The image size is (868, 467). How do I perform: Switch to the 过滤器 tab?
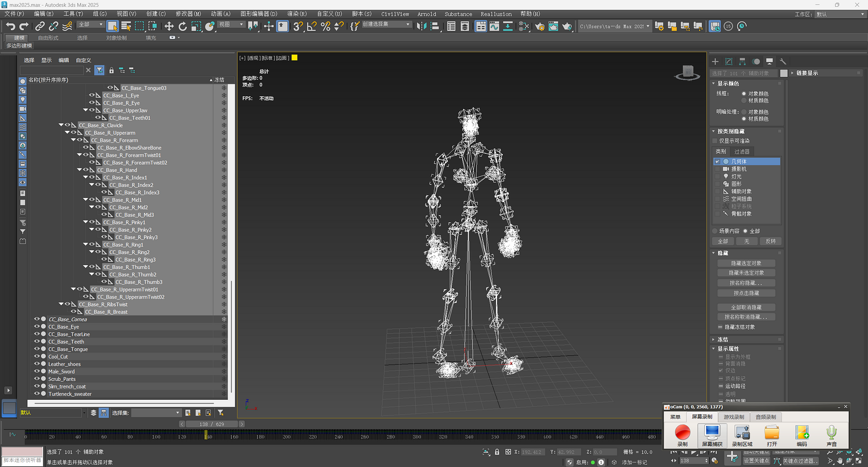[x=741, y=152]
